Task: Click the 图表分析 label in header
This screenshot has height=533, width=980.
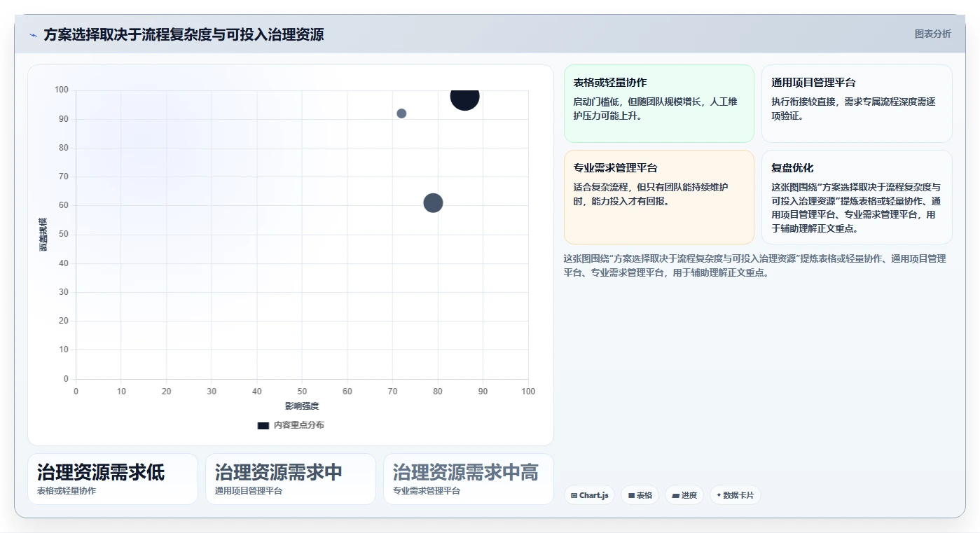Action: pos(932,34)
